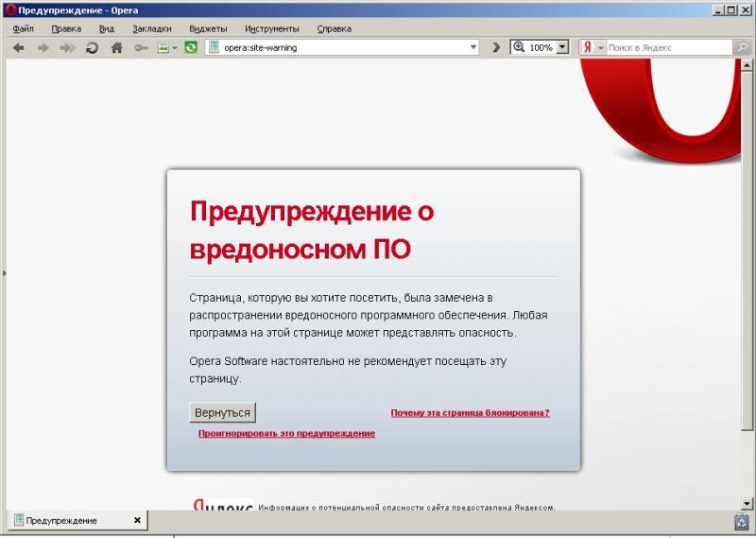Maximize the Opera window
Screen dimensions: 756x538
[x=731, y=10]
